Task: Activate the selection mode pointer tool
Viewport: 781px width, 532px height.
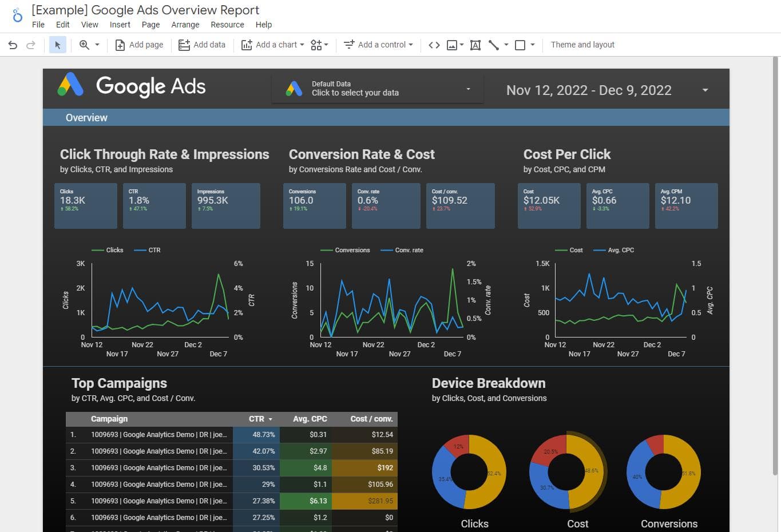Action: coord(57,45)
